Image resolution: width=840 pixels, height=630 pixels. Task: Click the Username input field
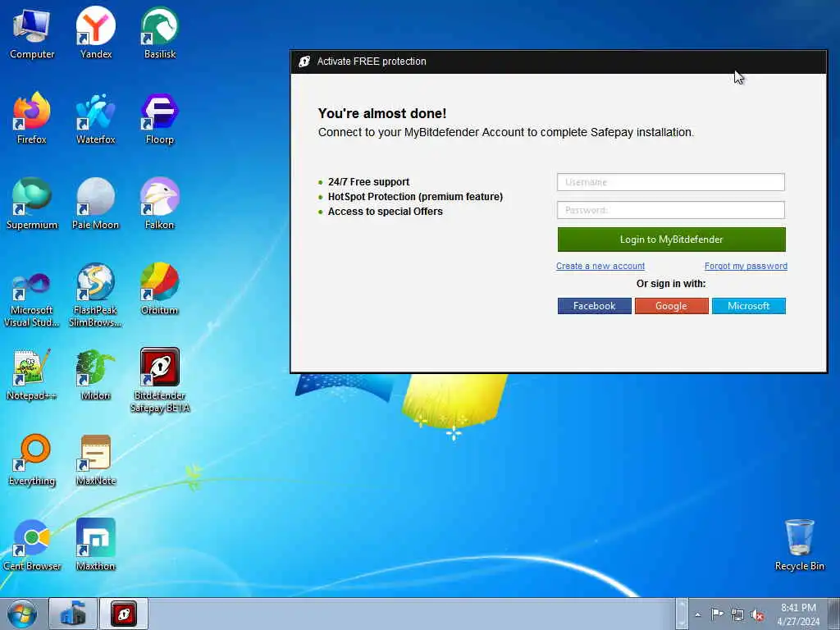671,182
